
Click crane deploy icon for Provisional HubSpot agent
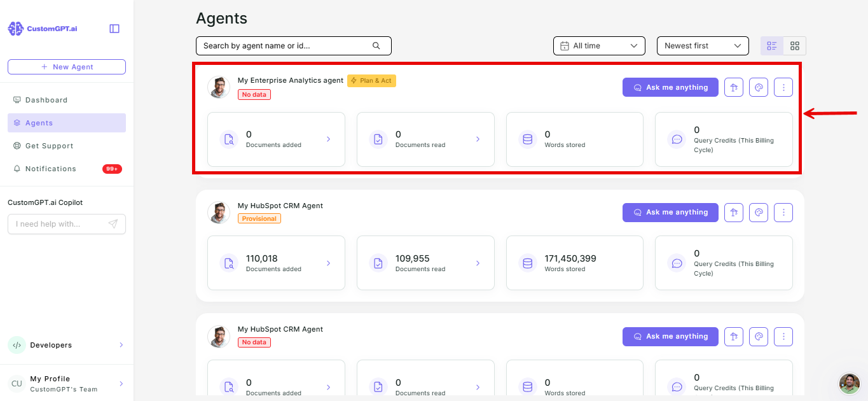tap(734, 212)
